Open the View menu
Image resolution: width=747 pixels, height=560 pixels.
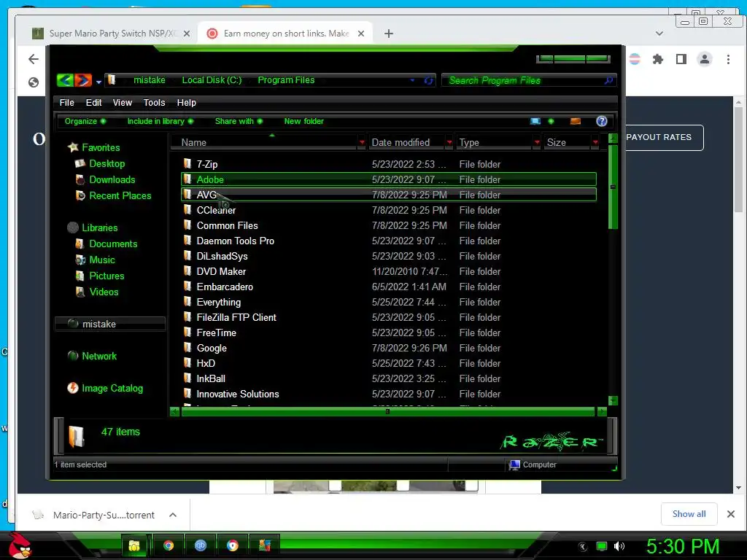point(123,102)
